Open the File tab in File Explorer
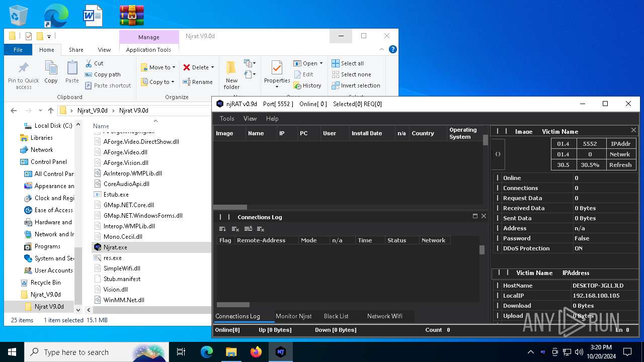The height and width of the screenshot is (362, 644). pyautogui.click(x=18, y=50)
